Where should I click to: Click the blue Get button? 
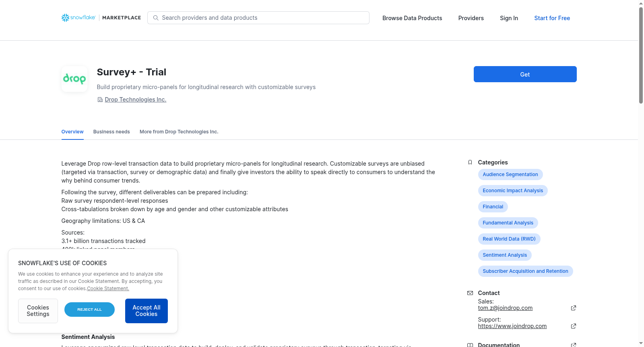[525, 74]
